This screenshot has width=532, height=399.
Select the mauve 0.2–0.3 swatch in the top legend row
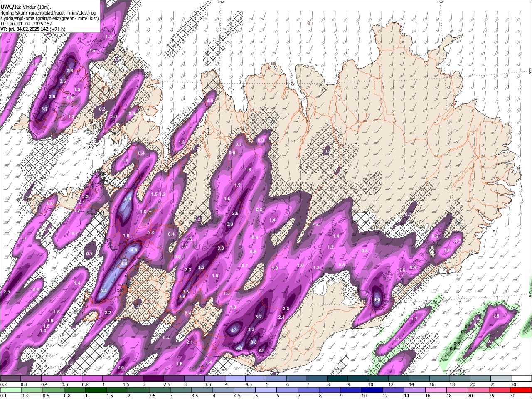(x=11, y=379)
